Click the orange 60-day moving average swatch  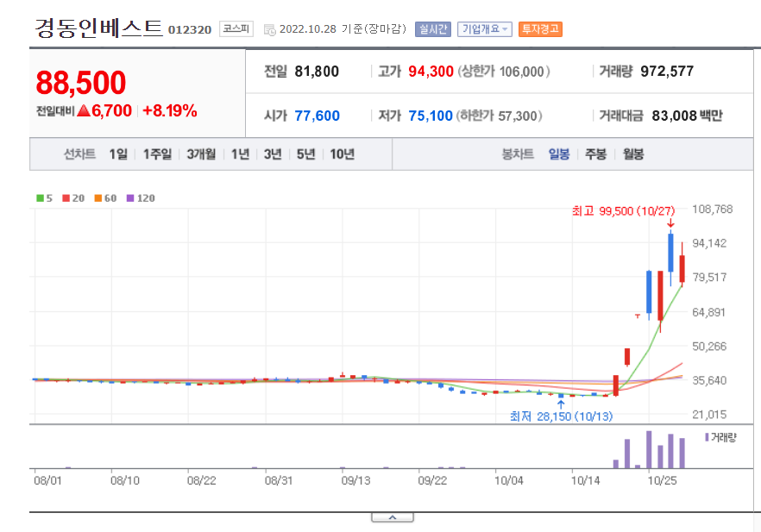tap(98, 197)
